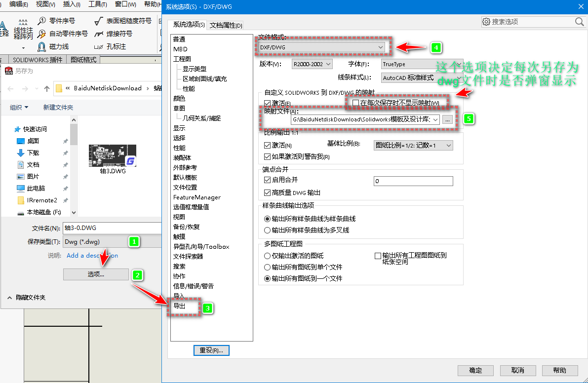Click the ... browse button for mapping file
588x383 pixels.
(x=447, y=119)
